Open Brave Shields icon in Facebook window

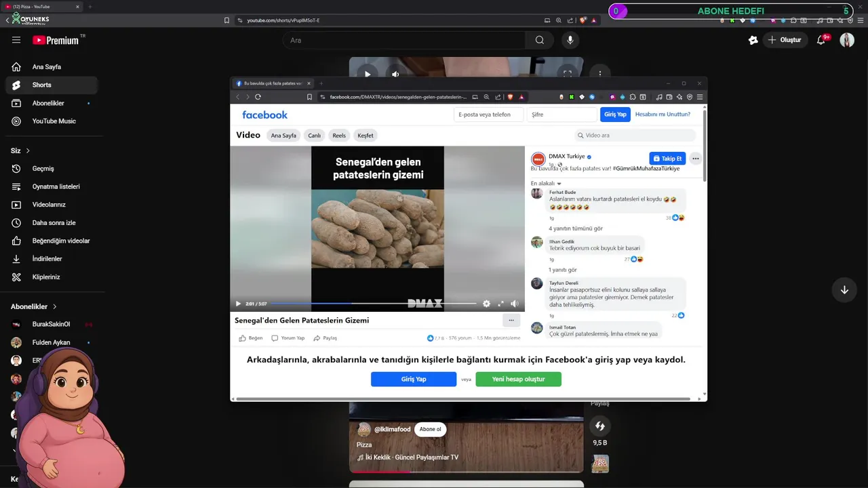(x=510, y=97)
